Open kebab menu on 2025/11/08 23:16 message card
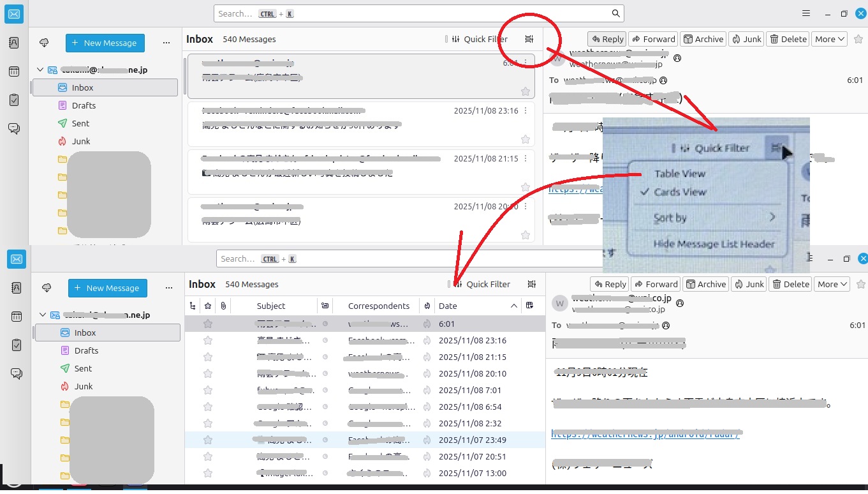The image size is (868, 494). click(526, 110)
